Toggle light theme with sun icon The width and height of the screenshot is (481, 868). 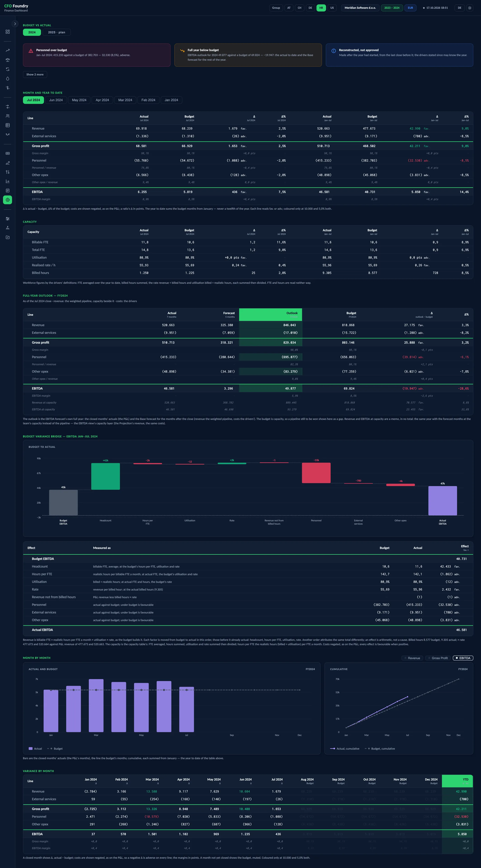469,8
